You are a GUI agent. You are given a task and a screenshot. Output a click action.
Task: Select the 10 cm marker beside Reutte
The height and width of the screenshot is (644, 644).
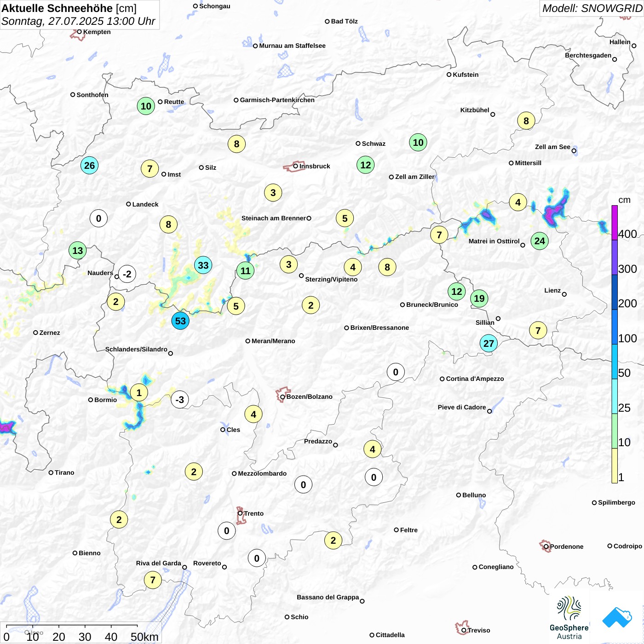pos(146,106)
